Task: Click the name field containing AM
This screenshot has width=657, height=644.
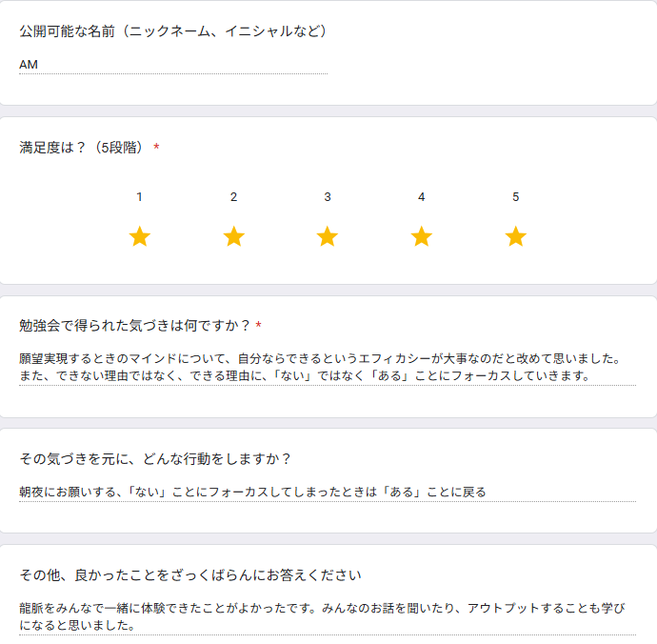Action: click(x=173, y=65)
